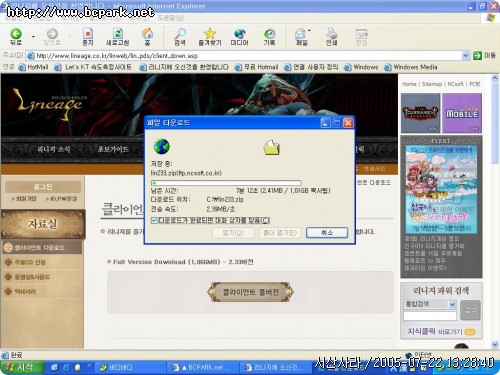Screen dimensions: 500x375
Task: Minimize the 파일 다운로드 dialog
Action: pyautogui.click(x=325, y=123)
